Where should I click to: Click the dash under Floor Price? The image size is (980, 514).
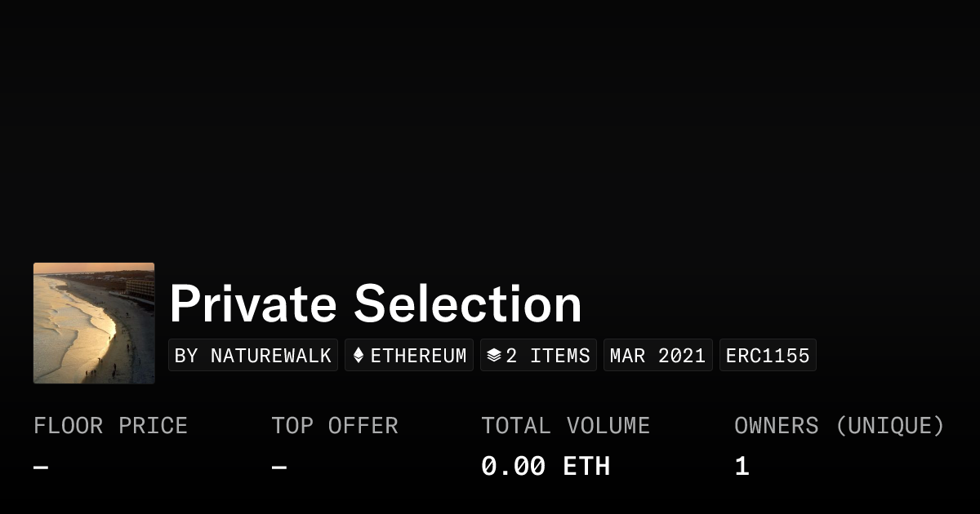pos(41,467)
